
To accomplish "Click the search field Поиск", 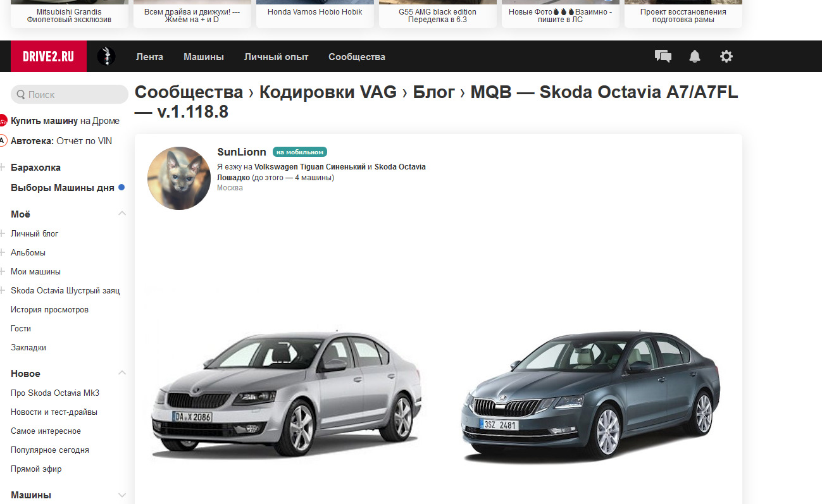I will click(70, 94).
